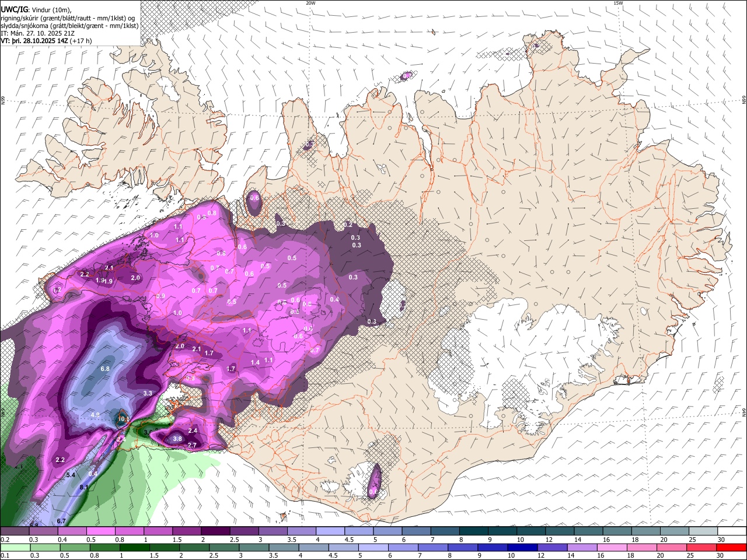
Task: Pick the 25–30 red swatch, lower legend
Action: pyautogui.click(x=701, y=547)
